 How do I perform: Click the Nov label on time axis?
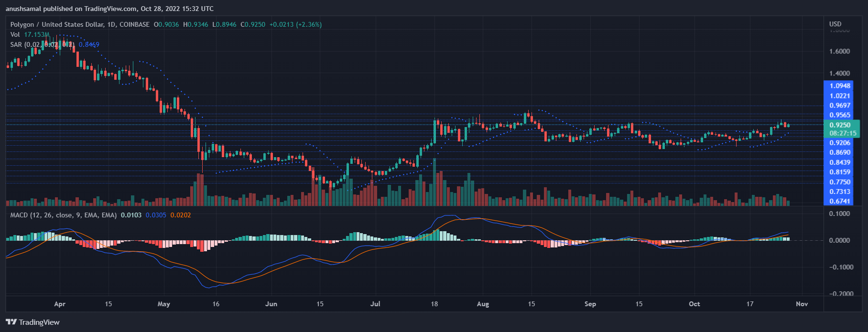point(802,304)
